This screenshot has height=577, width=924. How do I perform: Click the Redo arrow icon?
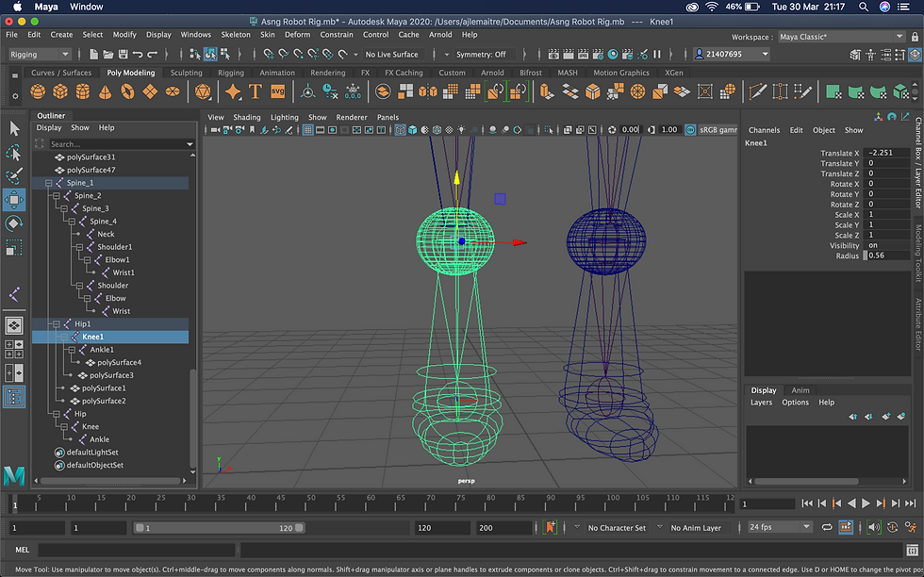[153, 55]
